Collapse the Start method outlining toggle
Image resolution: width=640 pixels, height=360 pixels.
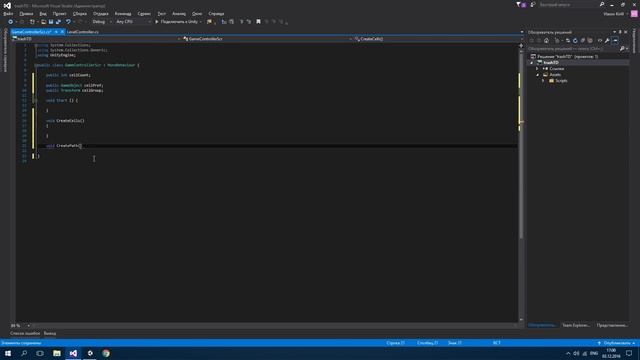36,100
